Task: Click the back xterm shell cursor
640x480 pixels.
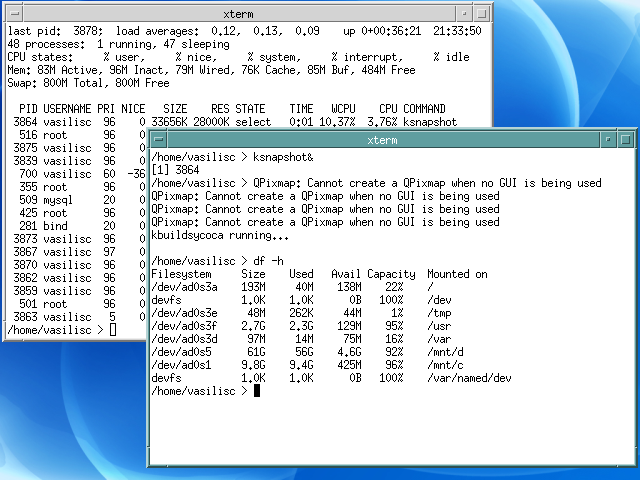Action: [113, 330]
